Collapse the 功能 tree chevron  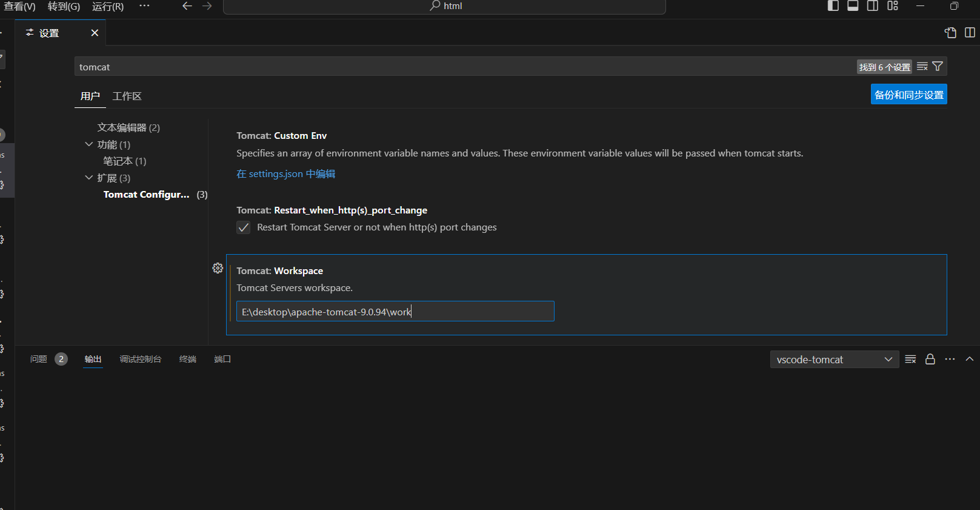pyautogui.click(x=89, y=144)
